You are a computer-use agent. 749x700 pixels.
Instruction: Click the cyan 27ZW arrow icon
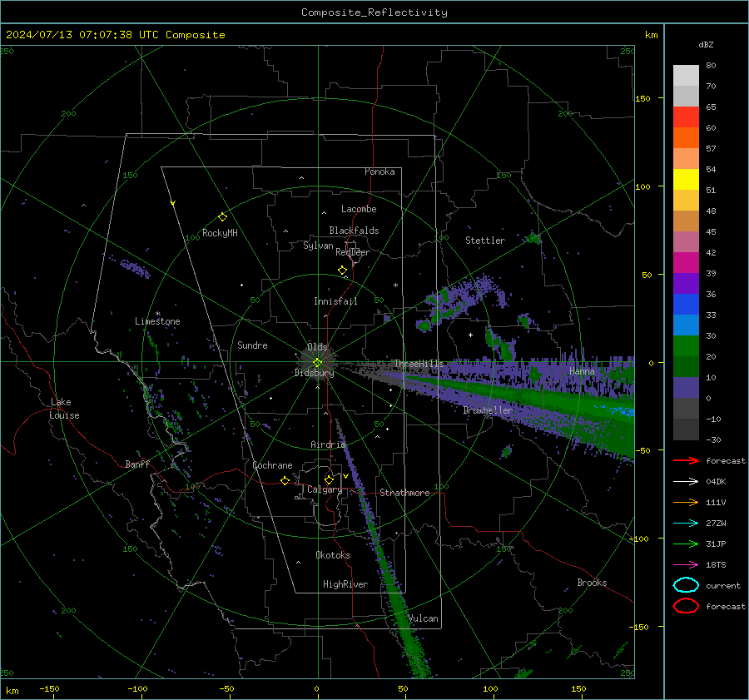[x=686, y=524]
